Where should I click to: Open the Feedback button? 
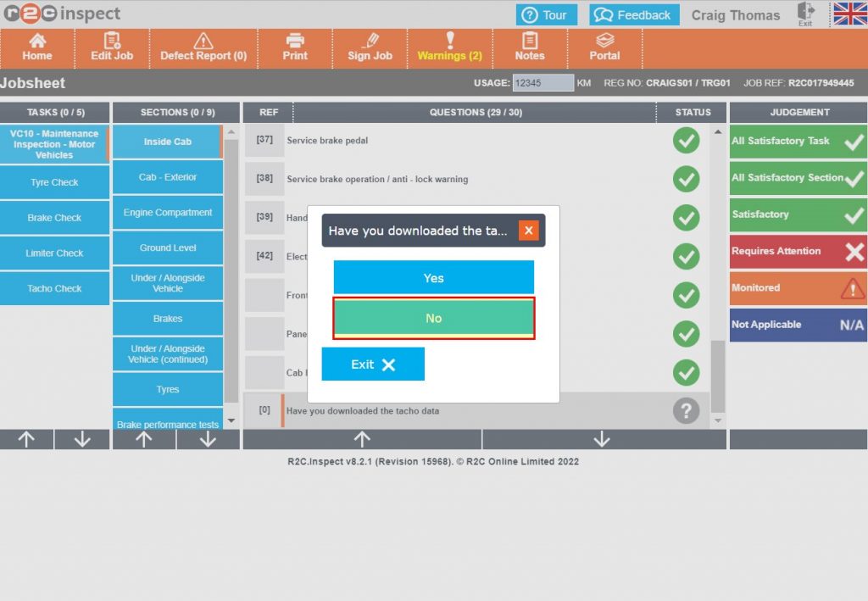pos(634,15)
